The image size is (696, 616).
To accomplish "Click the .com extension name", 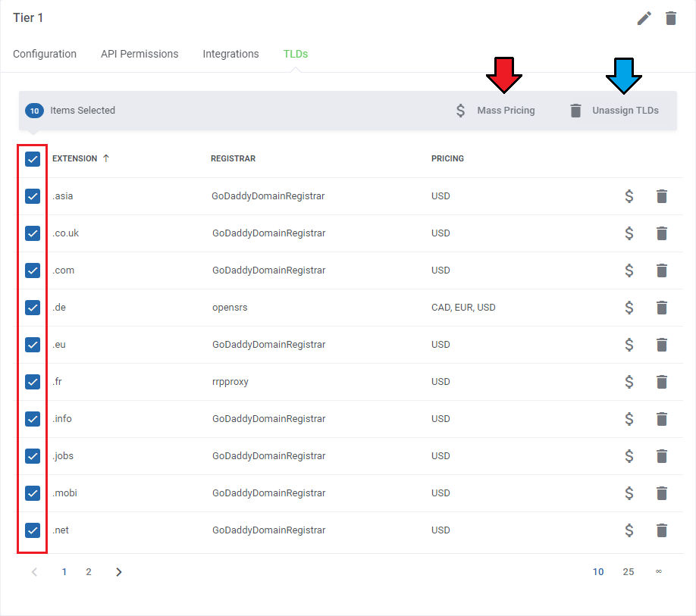I will 63,270.
